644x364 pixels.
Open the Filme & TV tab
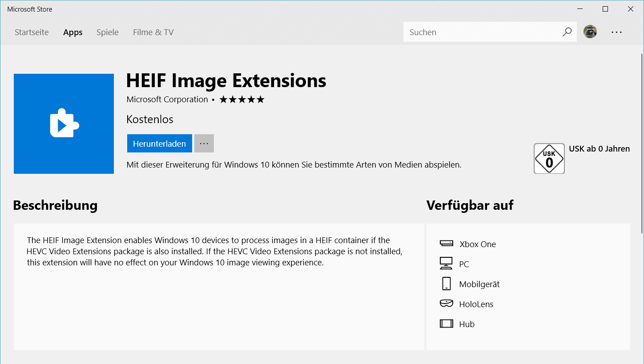153,32
